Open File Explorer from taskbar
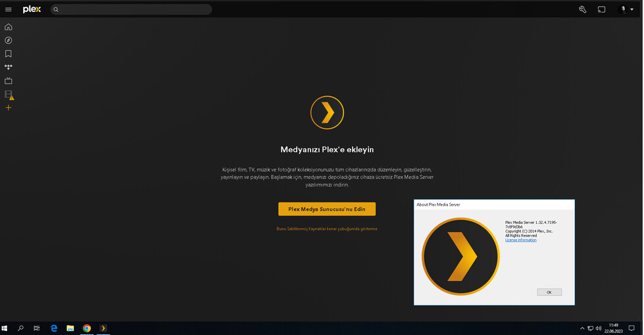The image size is (644, 335). point(70,328)
